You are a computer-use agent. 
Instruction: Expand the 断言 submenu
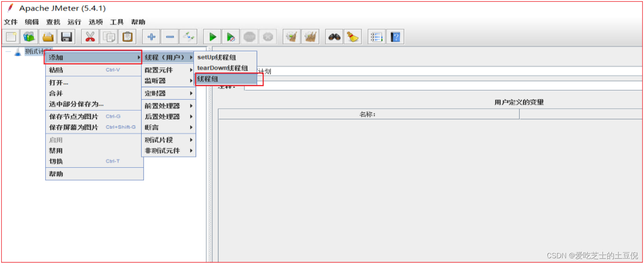168,127
